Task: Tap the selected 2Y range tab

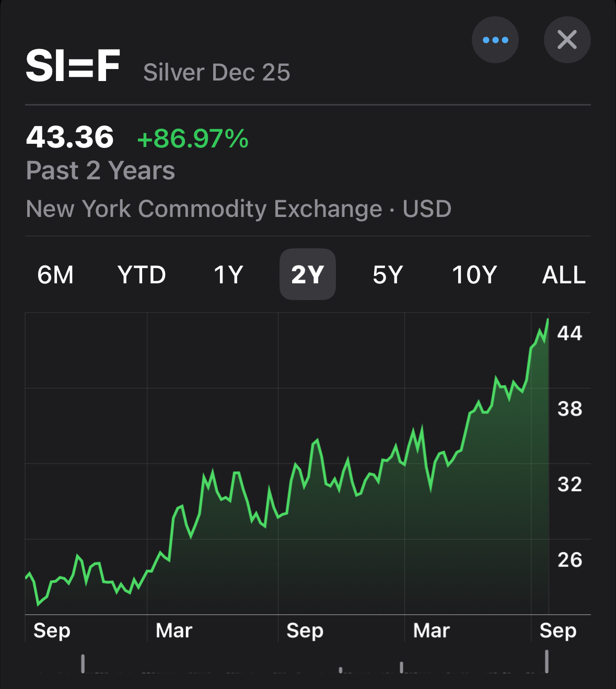Action: pos(308,274)
